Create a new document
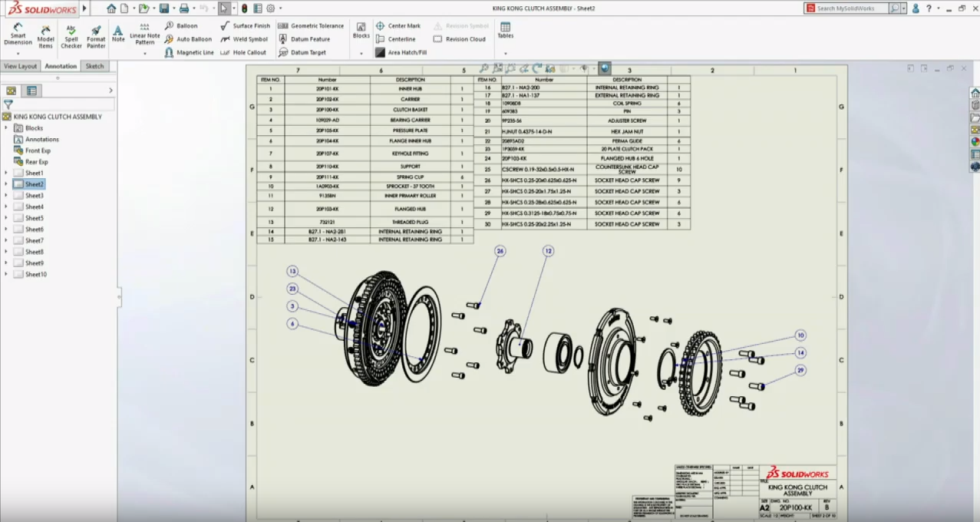 124,8
